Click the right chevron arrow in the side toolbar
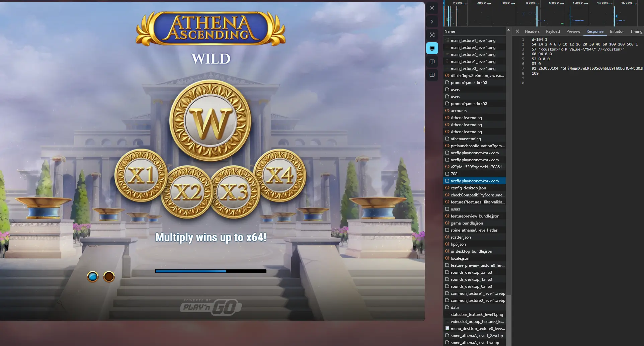644x346 pixels. coord(432,21)
